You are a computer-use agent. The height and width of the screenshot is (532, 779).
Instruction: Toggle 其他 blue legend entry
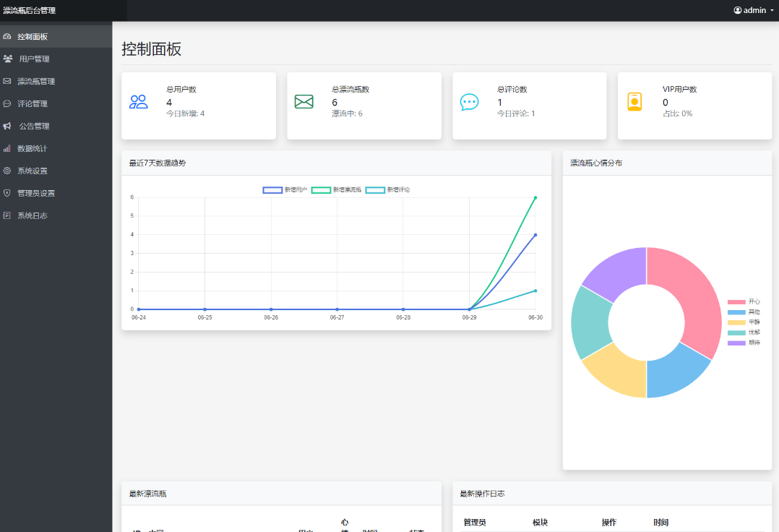(x=744, y=312)
